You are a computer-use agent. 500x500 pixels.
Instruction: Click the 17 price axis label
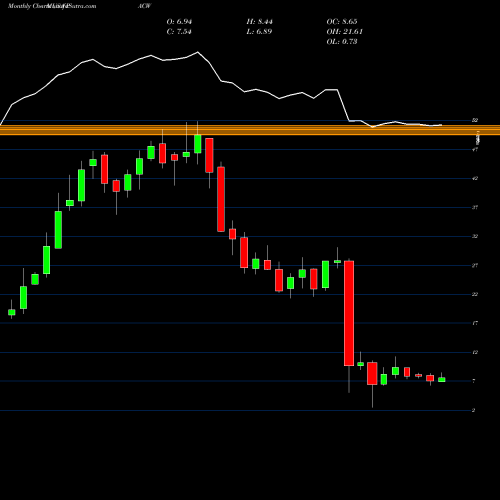click(475, 323)
